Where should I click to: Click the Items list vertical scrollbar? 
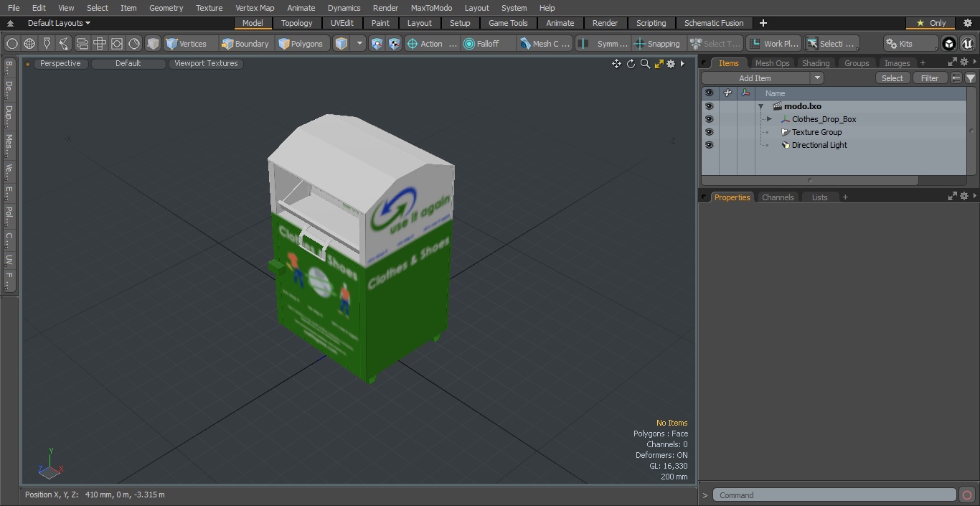[971, 131]
